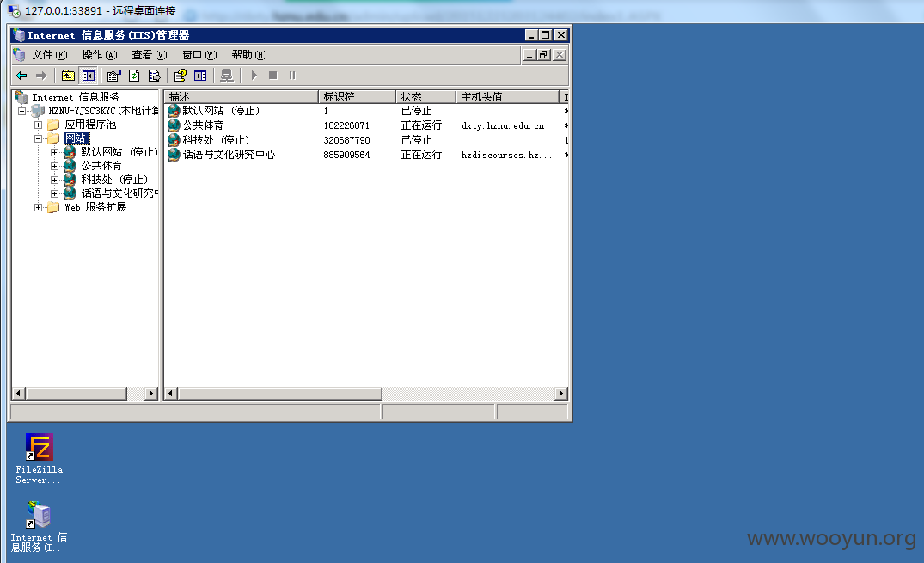This screenshot has height=563, width=924.
Task: Open the 帮助(H) menu
Action: 249,55
